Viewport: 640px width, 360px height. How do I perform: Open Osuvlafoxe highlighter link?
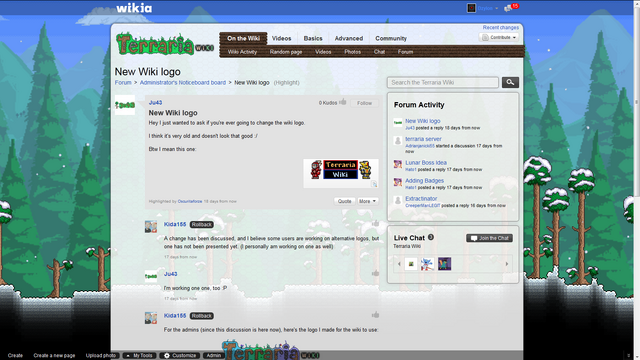pyautogui.click(x=190, y=201)
